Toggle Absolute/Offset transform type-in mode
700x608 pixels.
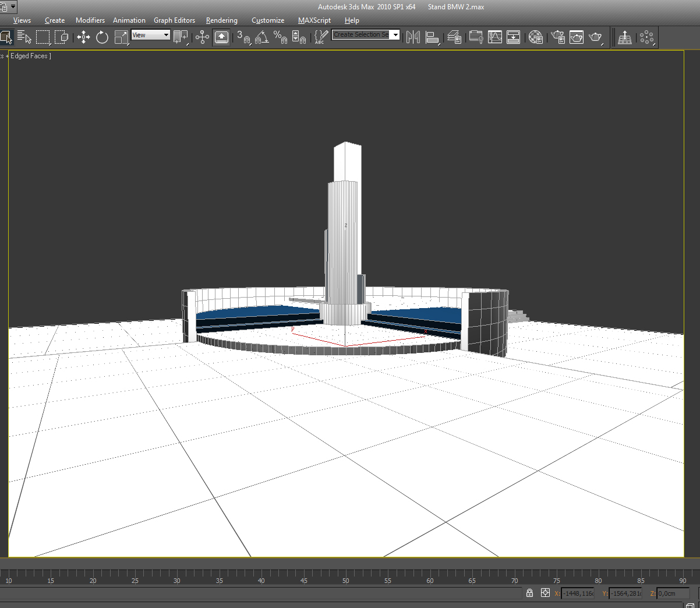545,593
